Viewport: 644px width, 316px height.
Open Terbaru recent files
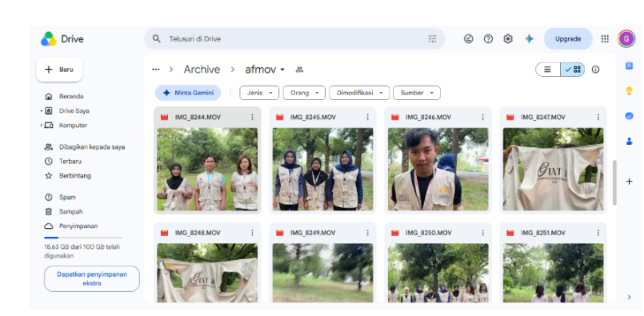[70, 161]
